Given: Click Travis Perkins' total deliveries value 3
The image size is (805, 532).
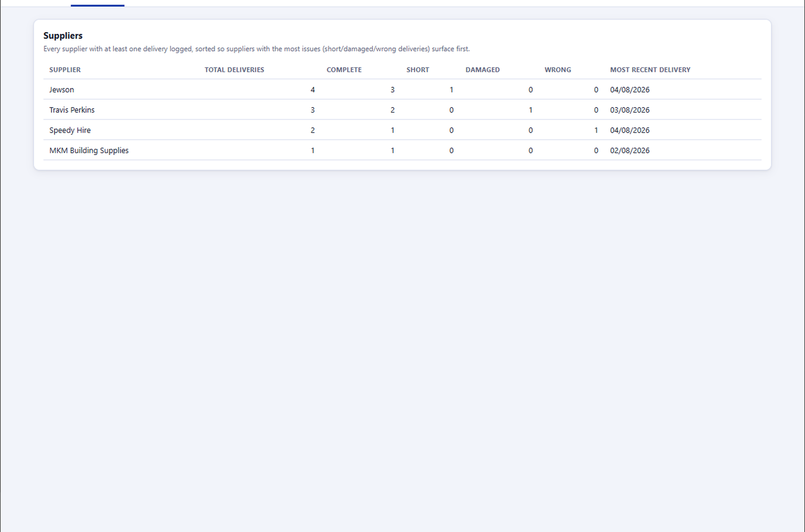Looking at the screenshot, I should tap(313, 110).
